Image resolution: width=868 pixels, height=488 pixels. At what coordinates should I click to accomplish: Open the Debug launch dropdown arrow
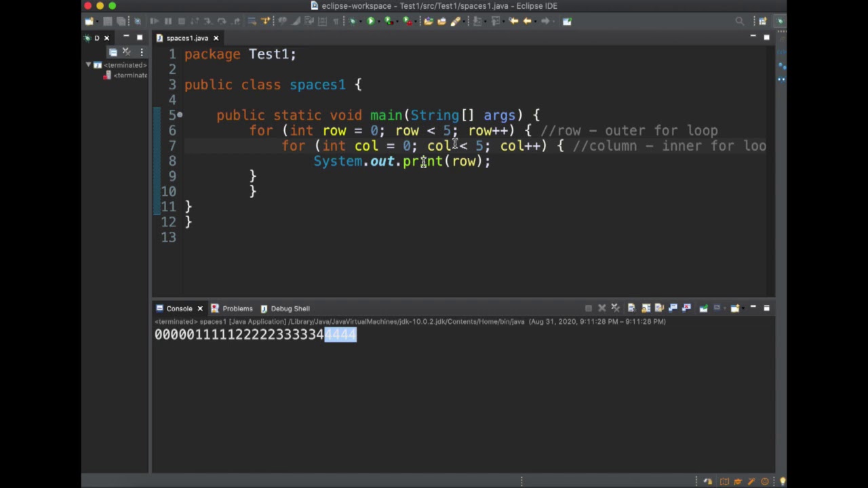pos(360,22)
